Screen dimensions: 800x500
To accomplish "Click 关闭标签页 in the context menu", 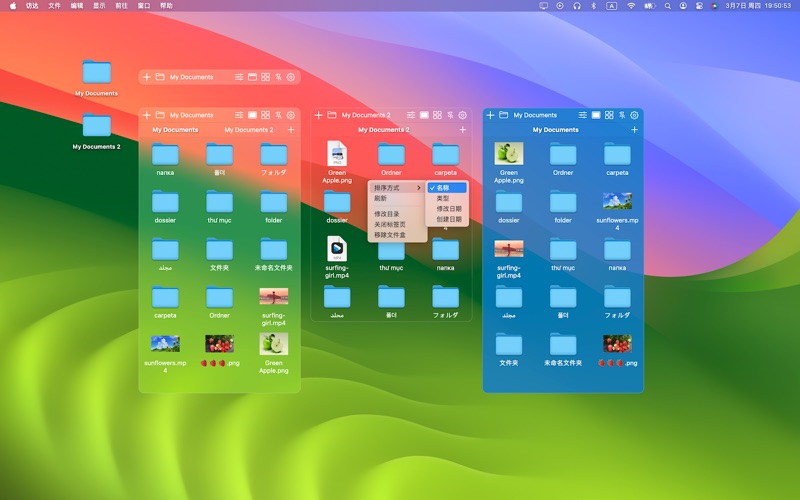I will [391, 224].
